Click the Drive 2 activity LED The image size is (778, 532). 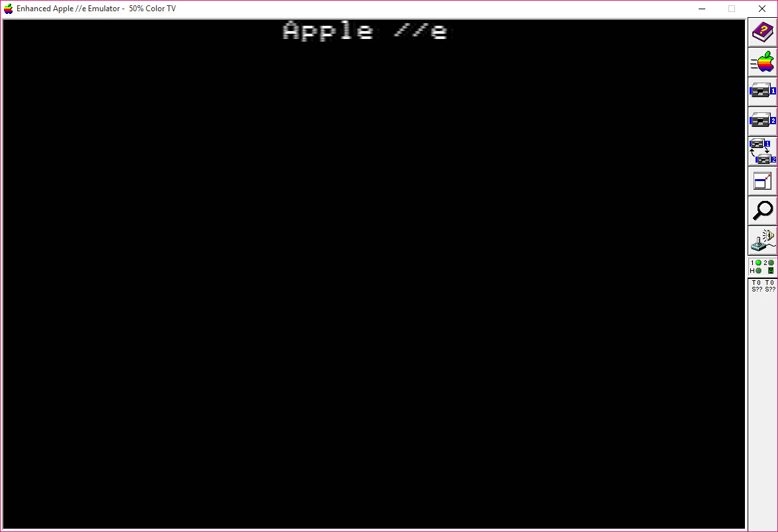coord(771,263)
